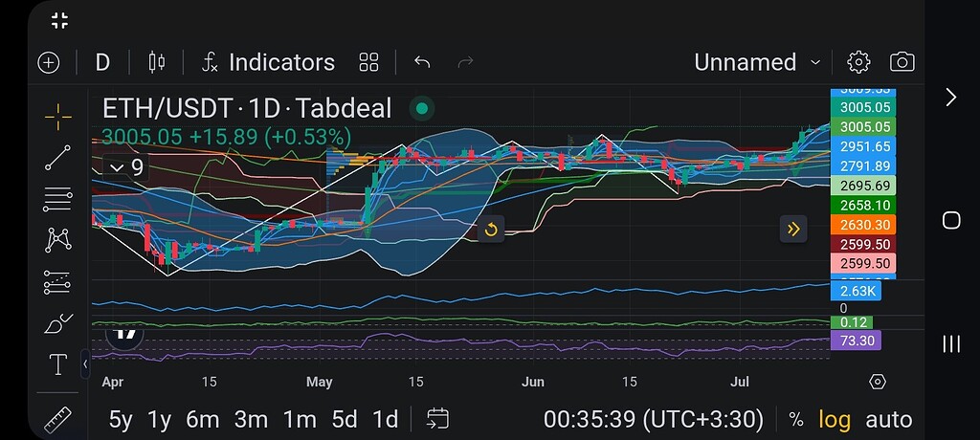Click the 2951.65 blue price label

pyautogui.click(x=865, y=146)
